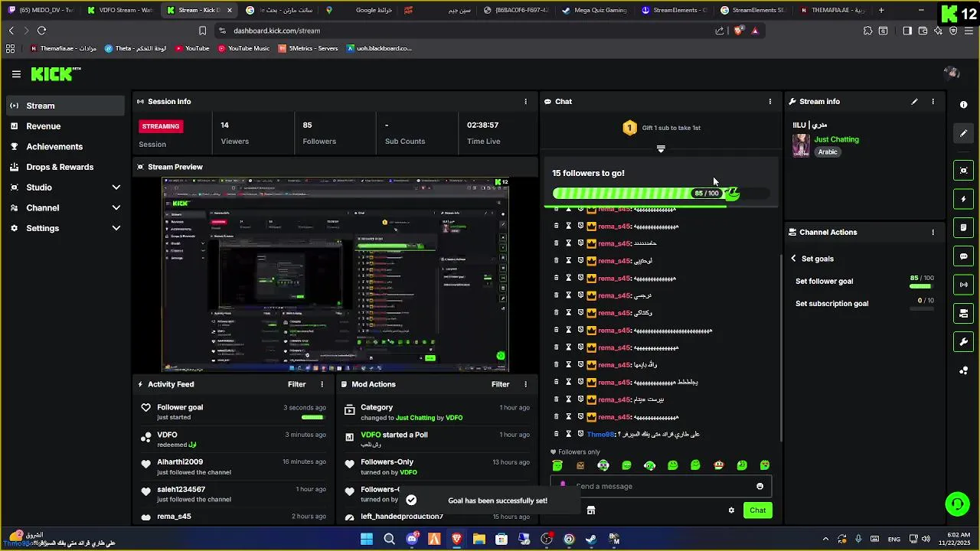The width and height of the screenshot is (980, 551).
Task: Select Set follower goal
Action: (864, 282)
